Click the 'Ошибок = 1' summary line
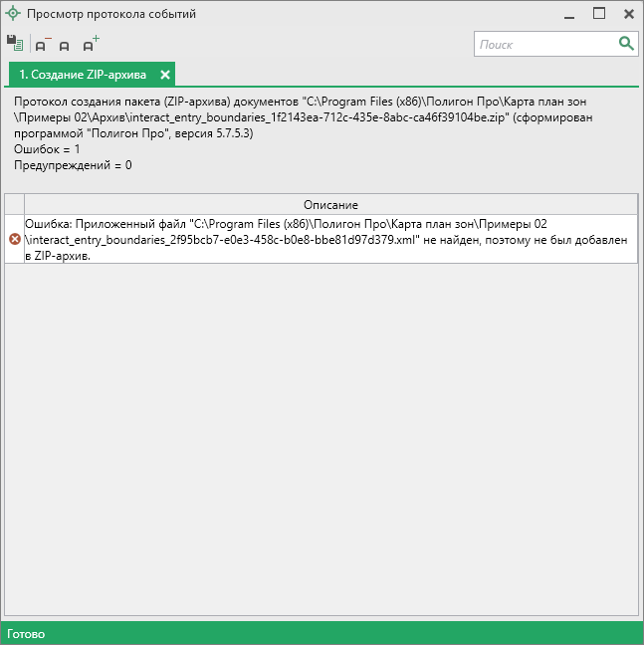The image size is (644, 645). 47,148
